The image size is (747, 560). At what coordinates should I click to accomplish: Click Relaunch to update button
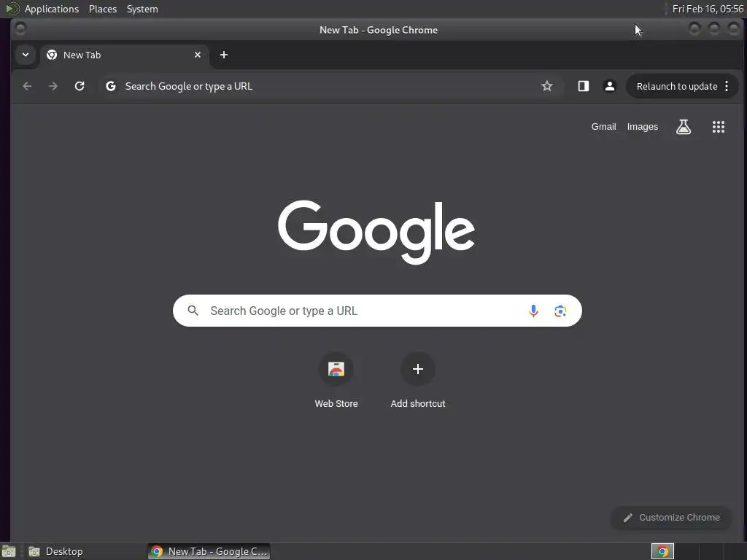click(x=676, y=86)
